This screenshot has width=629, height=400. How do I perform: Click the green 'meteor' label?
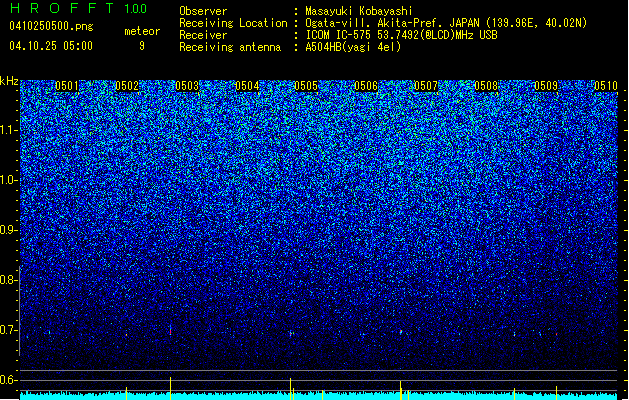pos(142,31)
